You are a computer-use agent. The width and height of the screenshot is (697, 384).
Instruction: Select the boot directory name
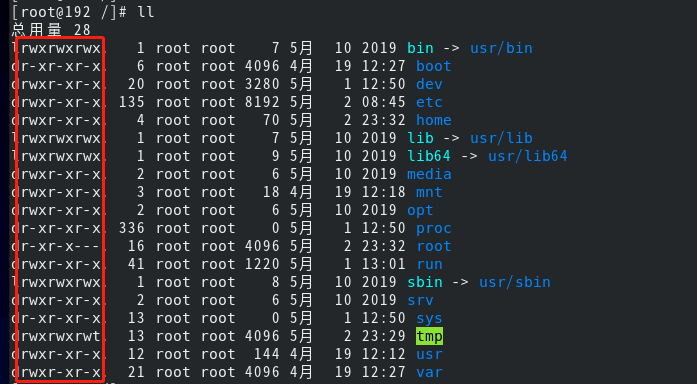click(434, 66)
